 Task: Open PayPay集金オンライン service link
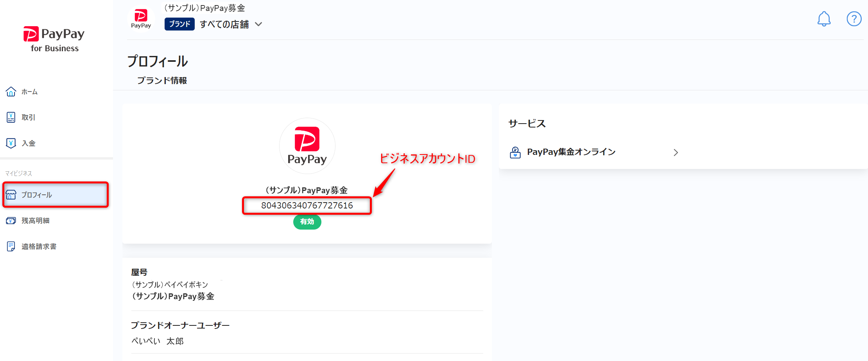(x=594, y=152)
